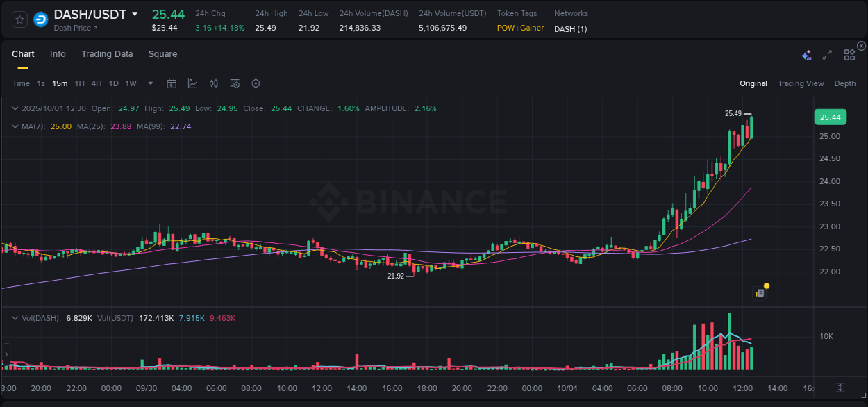
Task: Open the indicator settings list icon
Action: pyautogui.click(x=235, y=83)
